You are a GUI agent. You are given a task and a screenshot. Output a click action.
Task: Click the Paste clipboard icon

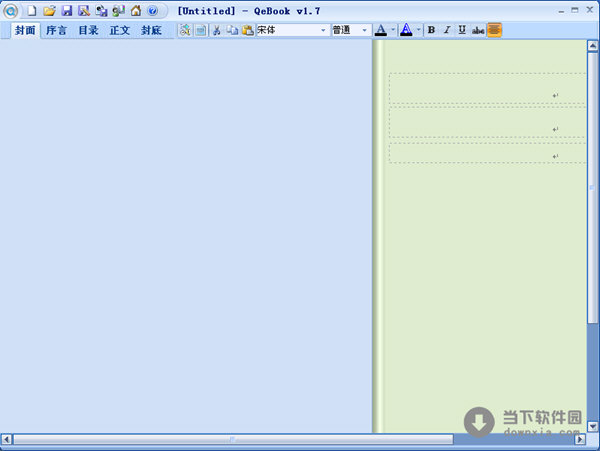click(x=247, y=30)
